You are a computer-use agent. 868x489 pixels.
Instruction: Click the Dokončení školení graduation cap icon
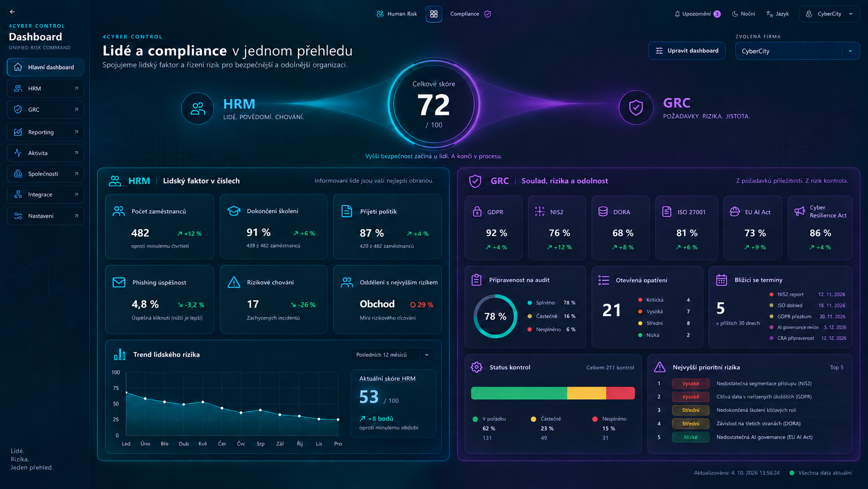[x=234, y=211]
